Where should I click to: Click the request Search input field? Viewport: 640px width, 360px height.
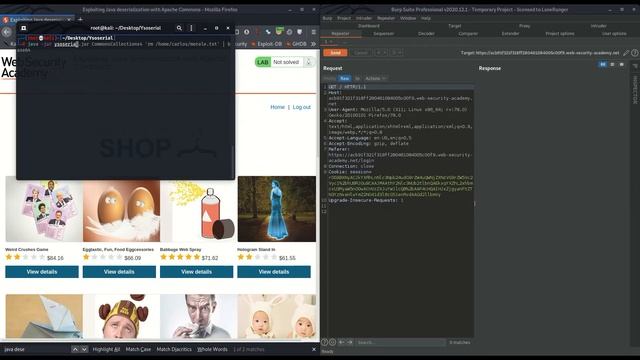click(400, 342)
